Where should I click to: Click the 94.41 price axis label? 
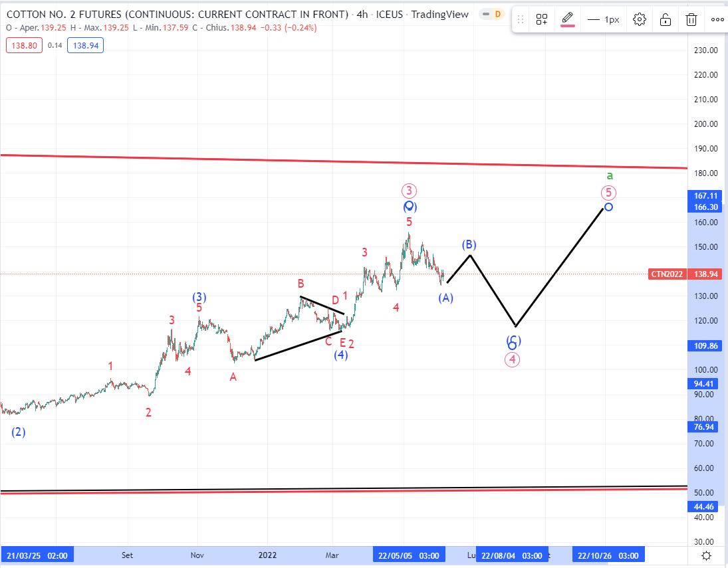(703, 384)
